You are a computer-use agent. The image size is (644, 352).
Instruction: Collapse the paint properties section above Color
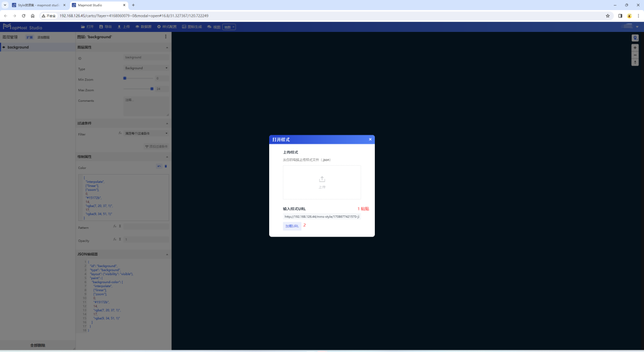click(x=167, y=157)
